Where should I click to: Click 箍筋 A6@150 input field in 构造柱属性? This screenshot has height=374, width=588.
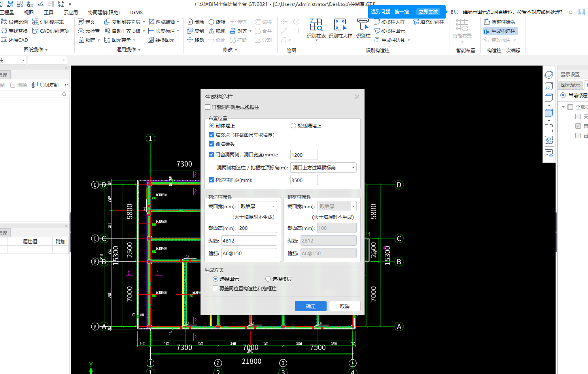click(249, 253)
